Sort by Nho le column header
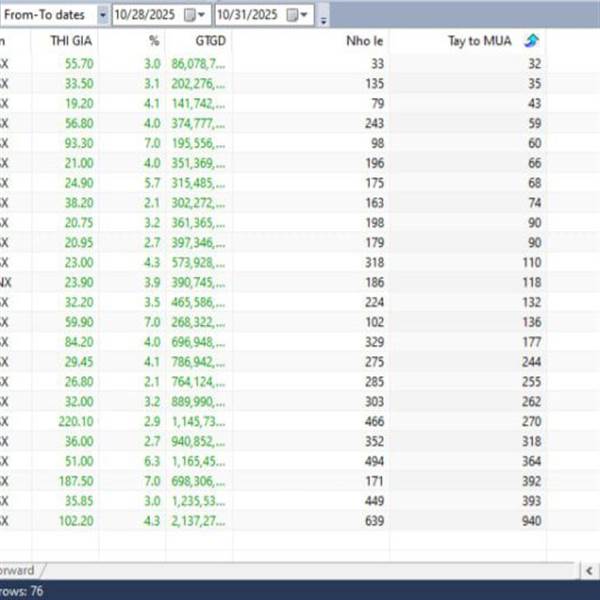Viewport: 600px width, 600px height. pos(364,41)
